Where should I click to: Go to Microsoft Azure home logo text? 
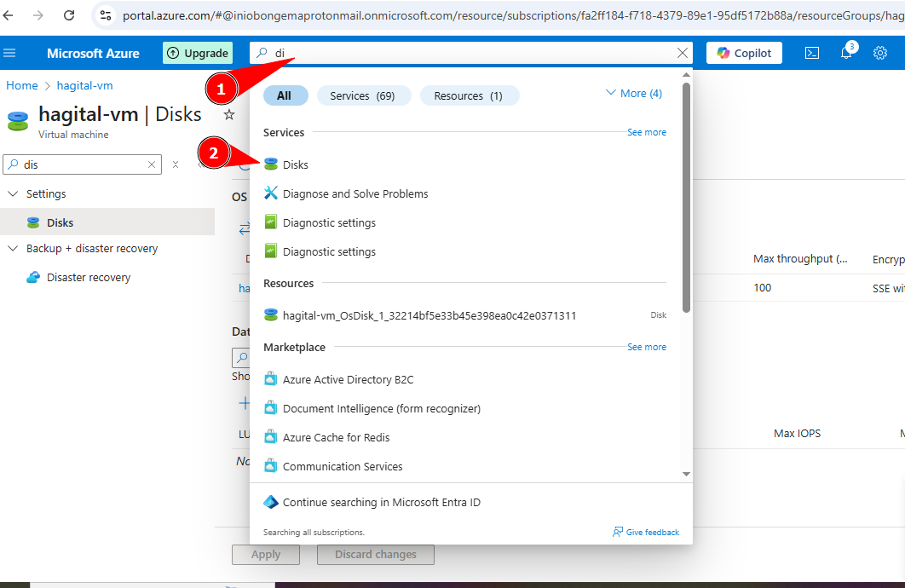coord(93,53)
